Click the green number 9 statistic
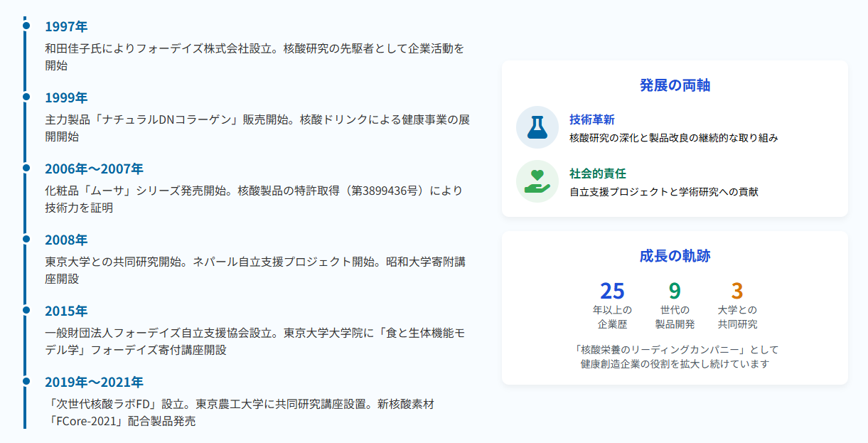 pos(675,291)
